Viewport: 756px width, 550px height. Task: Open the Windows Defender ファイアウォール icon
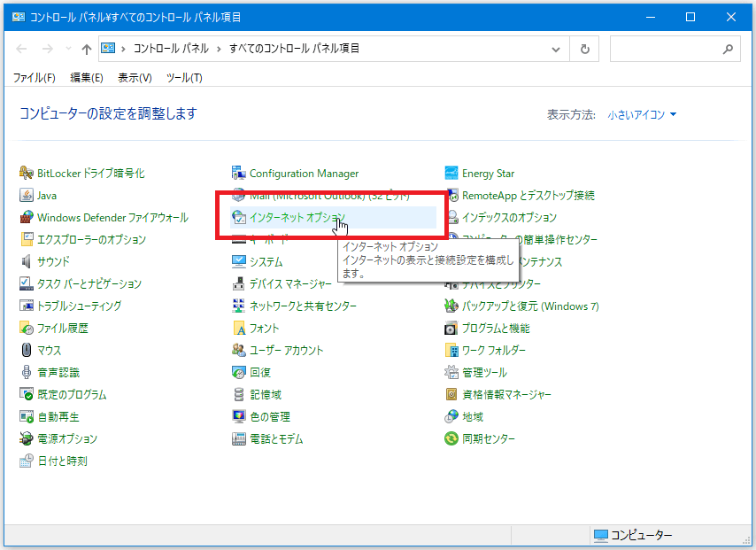[x=27, y=218]
